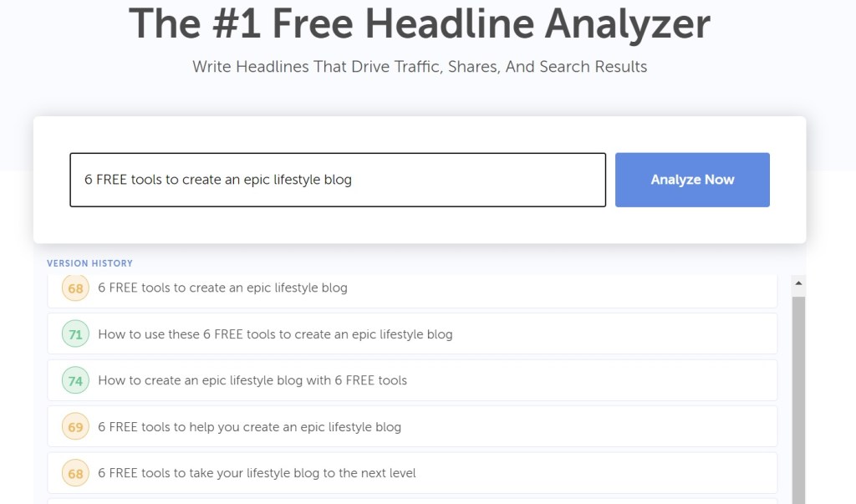Image resolution: width=856 pixels, height=504 pixels.
Task: Click the 71 score badge
Action: click(75, 334)
